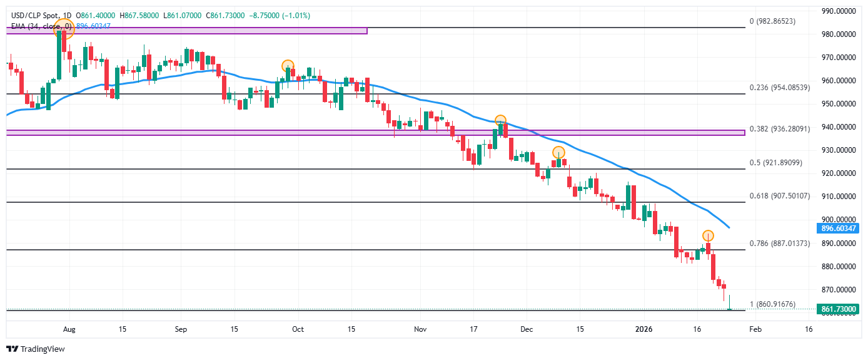Click the blue EMA price tag 896.60347
This screenshot has height=360, width=868.
(x=837, y=229)
